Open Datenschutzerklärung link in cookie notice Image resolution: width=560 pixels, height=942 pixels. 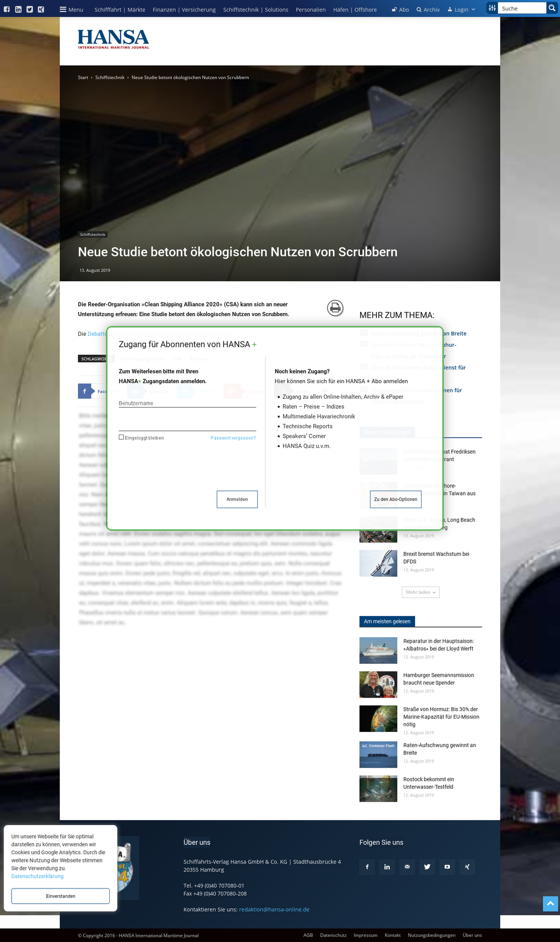point(38,876)
